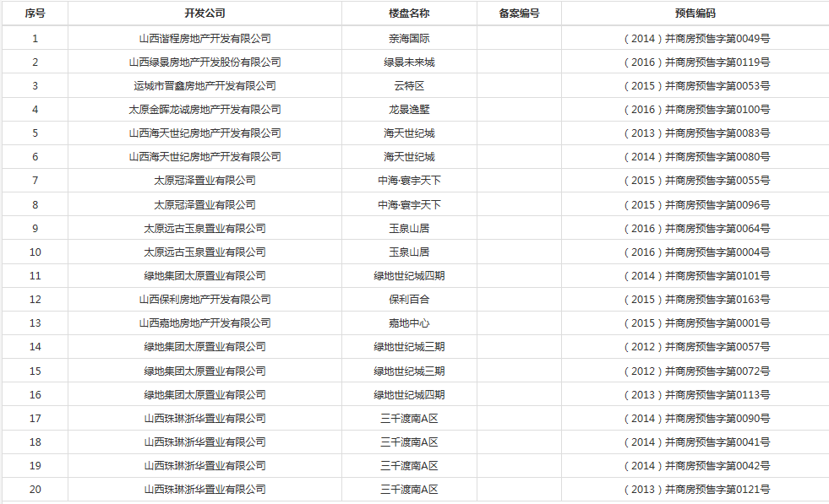Click the 预售编码 column header
The width and height of the screenshot is (829, 504).
695,14
